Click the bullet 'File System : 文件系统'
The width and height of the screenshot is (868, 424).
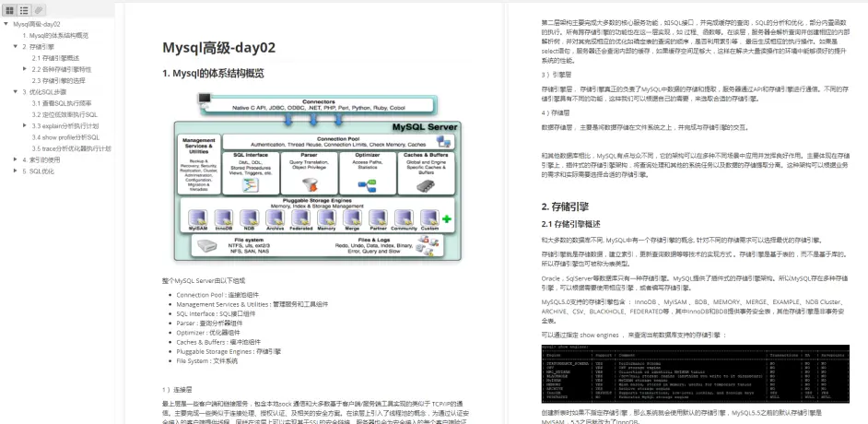pos(207,361)
